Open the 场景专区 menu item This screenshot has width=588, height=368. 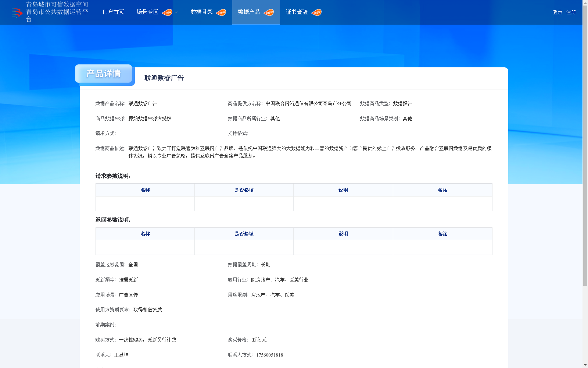[147, 12]
